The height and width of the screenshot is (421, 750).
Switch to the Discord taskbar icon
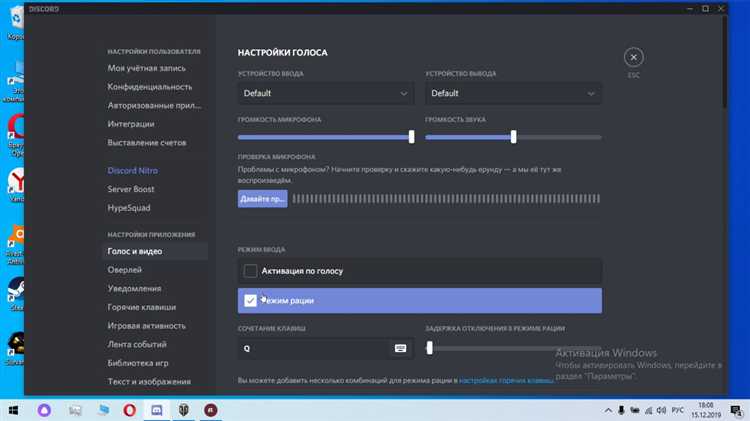157,410
